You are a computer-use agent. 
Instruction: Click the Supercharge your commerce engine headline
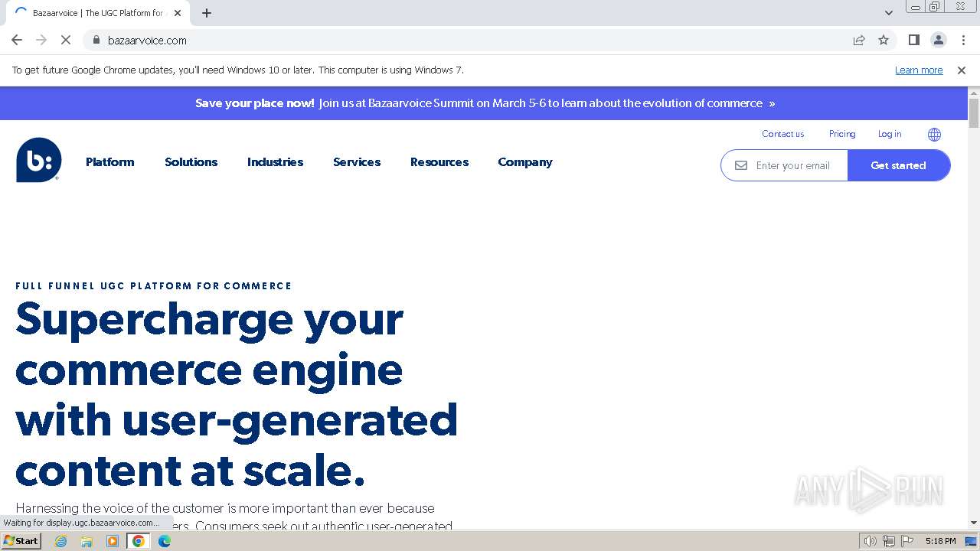237,394
